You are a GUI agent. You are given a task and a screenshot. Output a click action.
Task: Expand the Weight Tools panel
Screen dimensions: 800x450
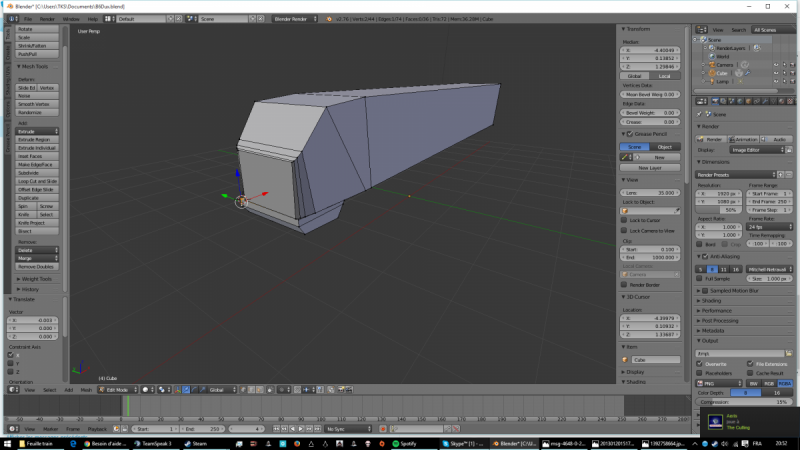[34, 279]
